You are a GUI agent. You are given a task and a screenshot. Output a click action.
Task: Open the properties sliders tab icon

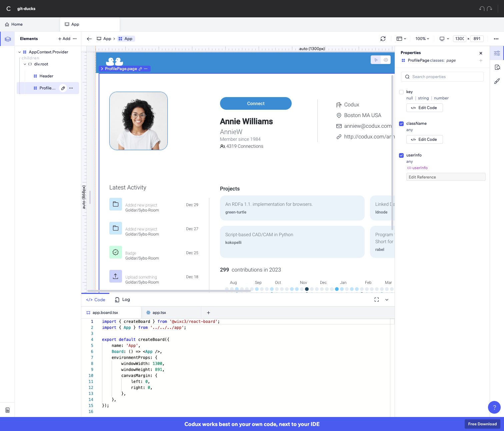(x=497, y=53)
